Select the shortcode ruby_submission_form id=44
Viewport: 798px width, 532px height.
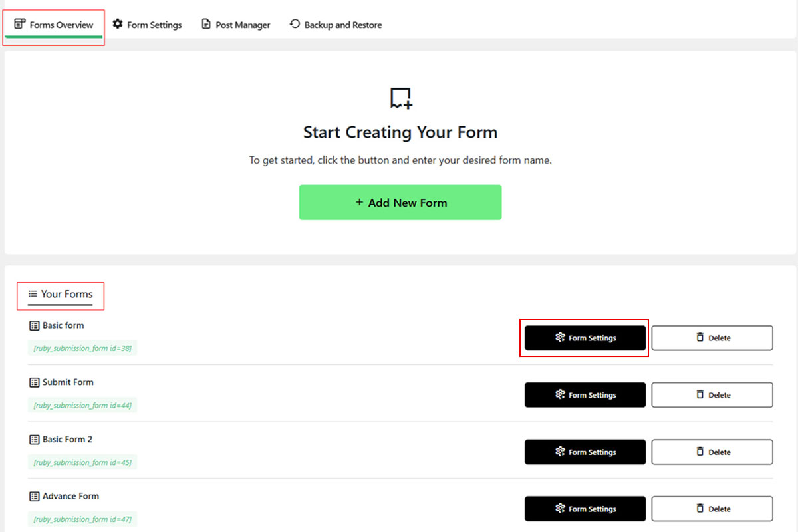[x=82, y=405]
